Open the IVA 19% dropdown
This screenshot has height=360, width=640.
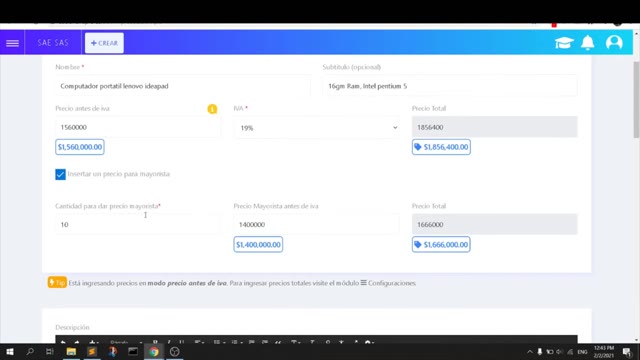[x=317, y=128]
